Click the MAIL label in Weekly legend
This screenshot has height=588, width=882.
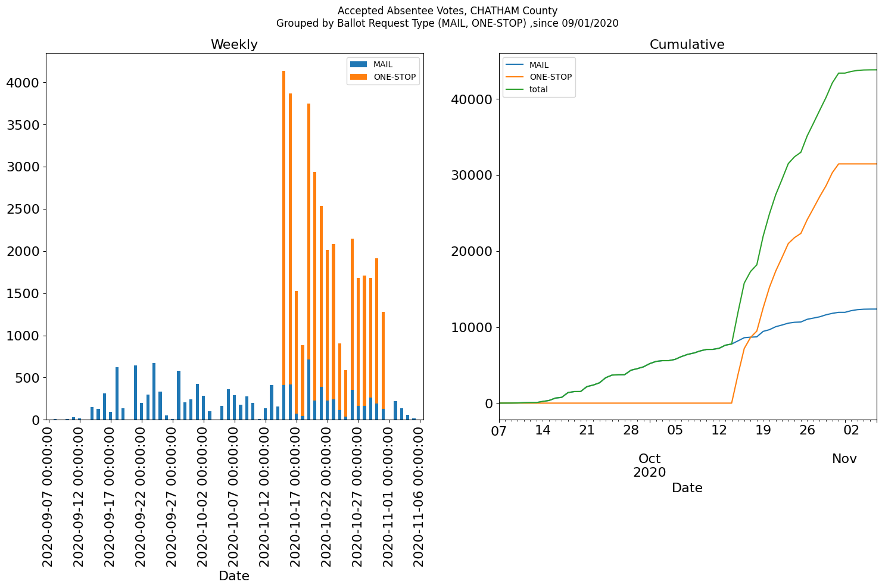pyautogui.click(x=383, y=64)
